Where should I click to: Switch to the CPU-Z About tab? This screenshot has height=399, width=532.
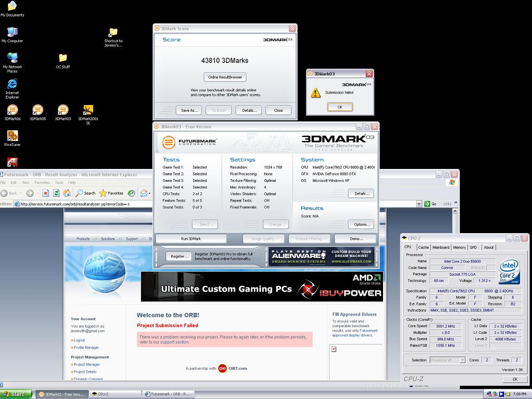(489, 247)
